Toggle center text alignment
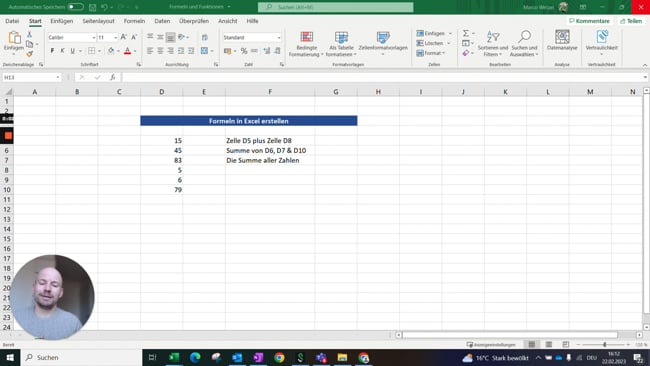 click(160, 51)
